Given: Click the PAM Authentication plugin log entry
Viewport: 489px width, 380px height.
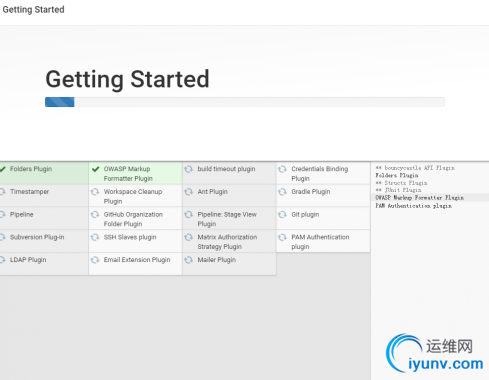Looking at the screenshot, I should coord(413,206).
